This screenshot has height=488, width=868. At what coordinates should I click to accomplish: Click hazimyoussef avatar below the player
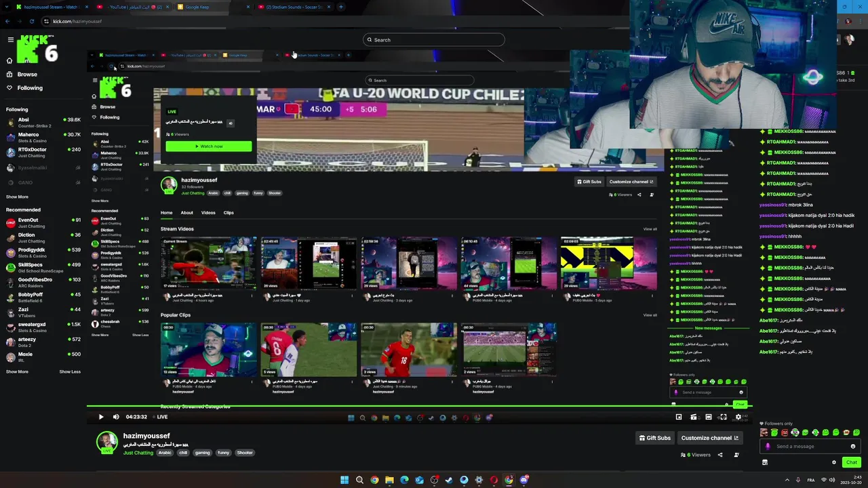click(106, 443)
